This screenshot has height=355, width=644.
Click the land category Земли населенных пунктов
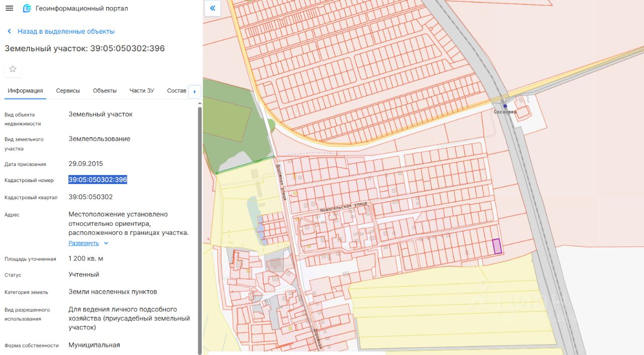coord(113,292)
